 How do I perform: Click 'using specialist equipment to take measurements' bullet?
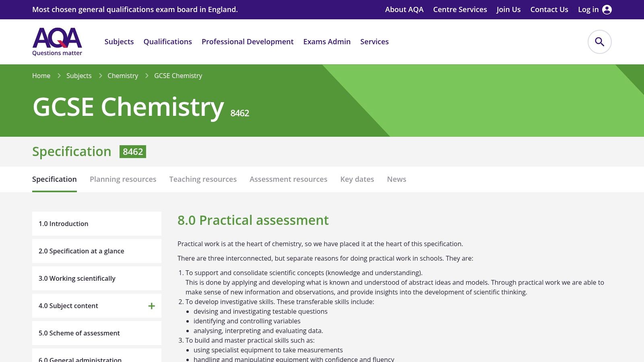tap(268, 350)
